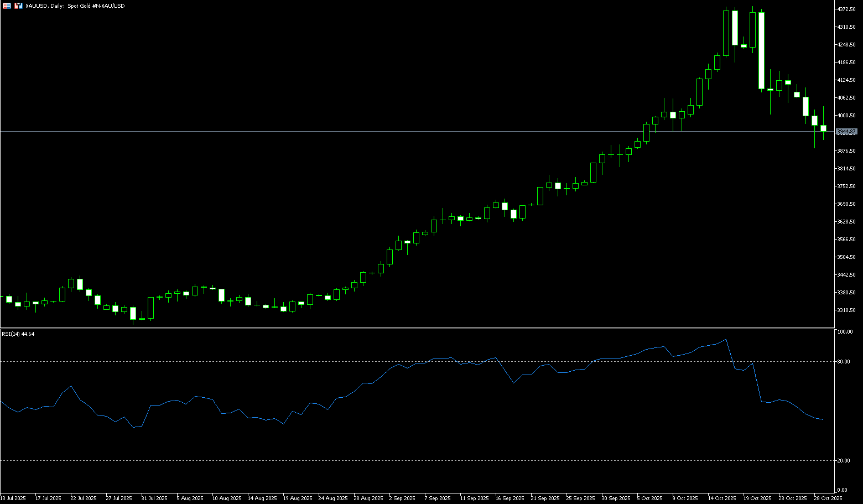This screenshot has height=504, width=863.
Task: Click the 28 Oct 2025 date label
Action: (x=828, y=498)
